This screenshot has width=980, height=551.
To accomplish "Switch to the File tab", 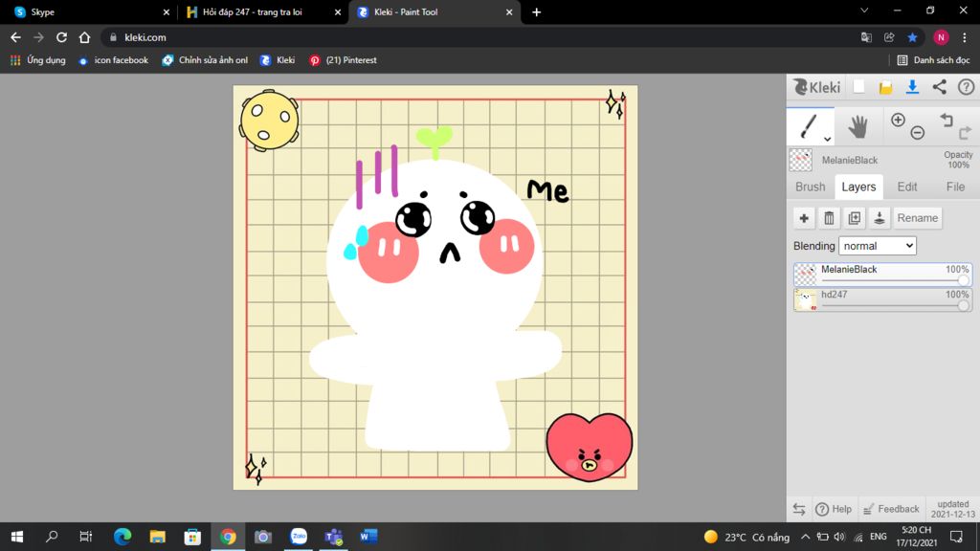I will [x=955, y=187].
